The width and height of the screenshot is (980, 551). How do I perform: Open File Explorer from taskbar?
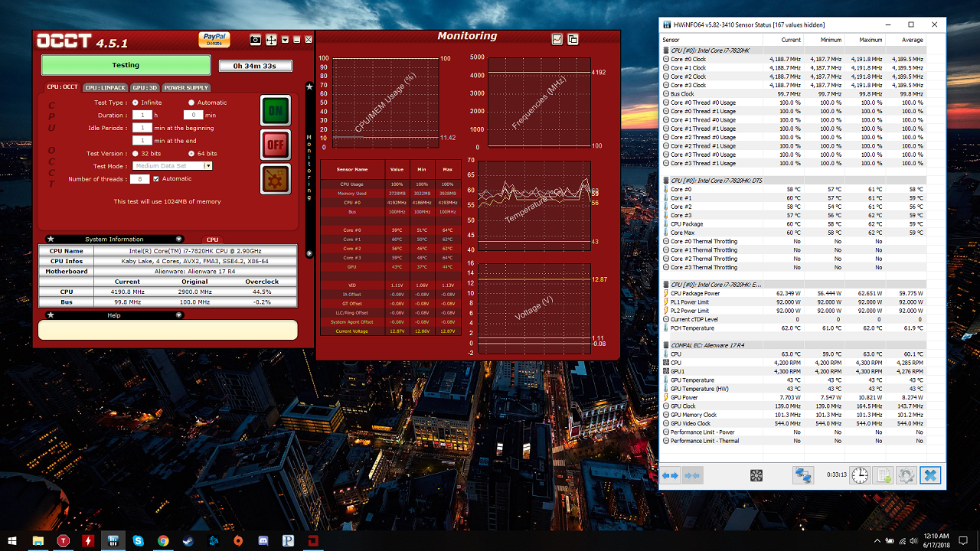pyautogui.click(x=38, y=540)
